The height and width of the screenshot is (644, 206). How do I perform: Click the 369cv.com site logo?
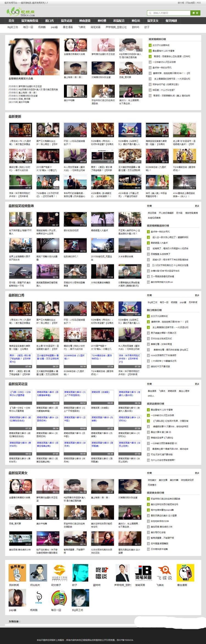(x=21, y=12)
